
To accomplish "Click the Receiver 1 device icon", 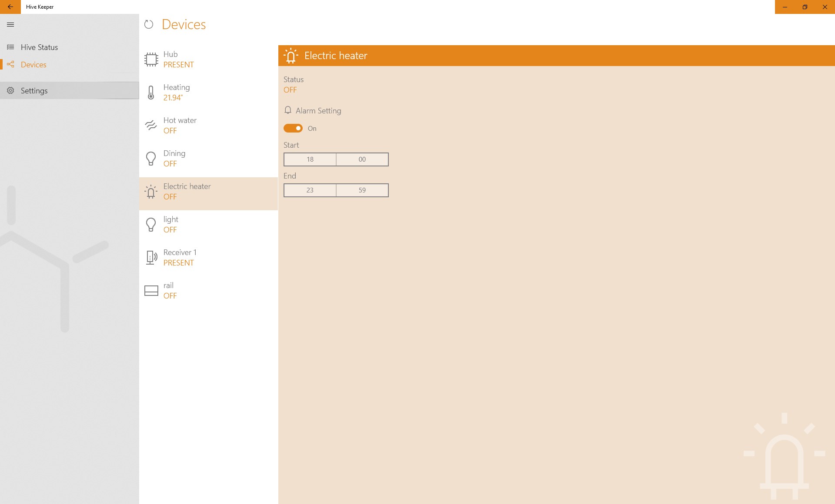I will (151, 258).
